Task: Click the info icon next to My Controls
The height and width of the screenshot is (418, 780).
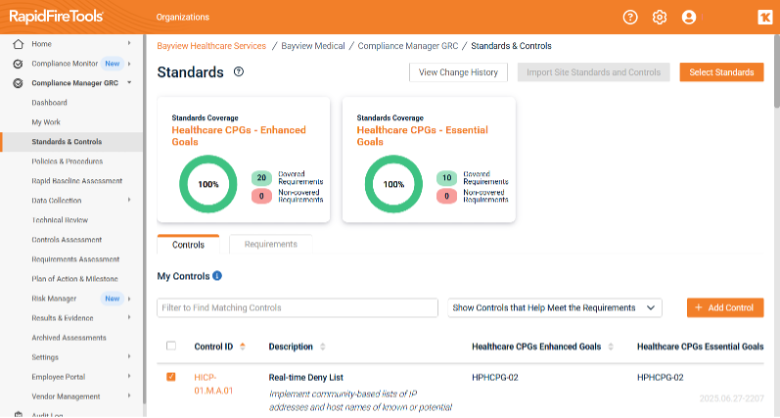Action: 217,276
